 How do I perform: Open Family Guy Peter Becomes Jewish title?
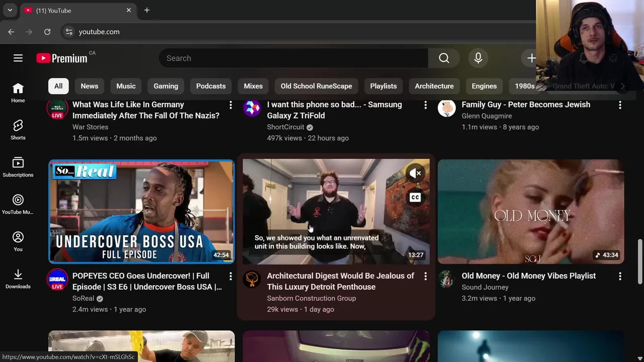[x=526, y=105]
